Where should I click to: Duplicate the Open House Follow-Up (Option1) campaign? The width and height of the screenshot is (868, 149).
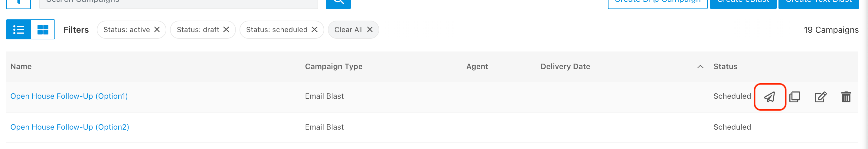795,97
